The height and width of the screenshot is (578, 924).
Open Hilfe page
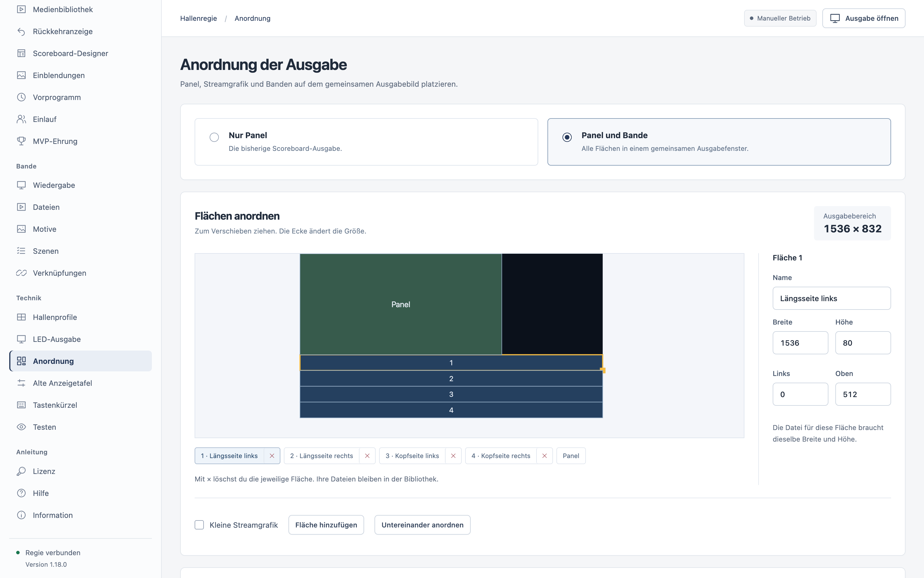tap(81, 494)
